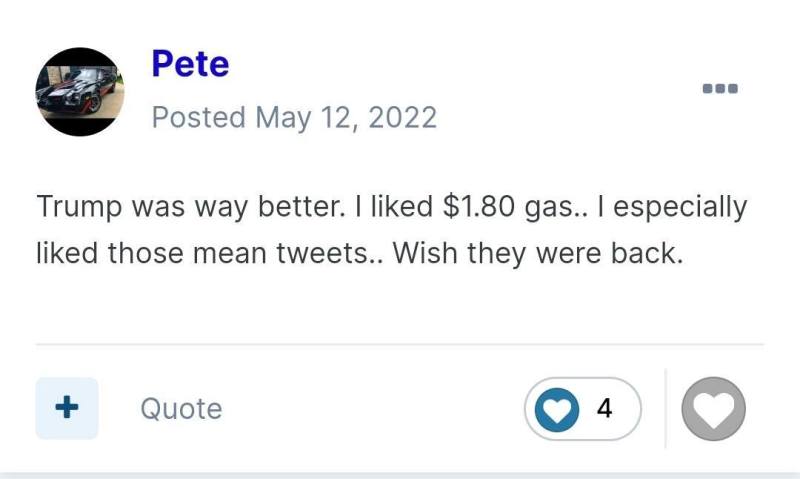Open Pete's user profile
The height and width of the screenshot is (479, 800).
pyautogui.click(x=190, y=64)
